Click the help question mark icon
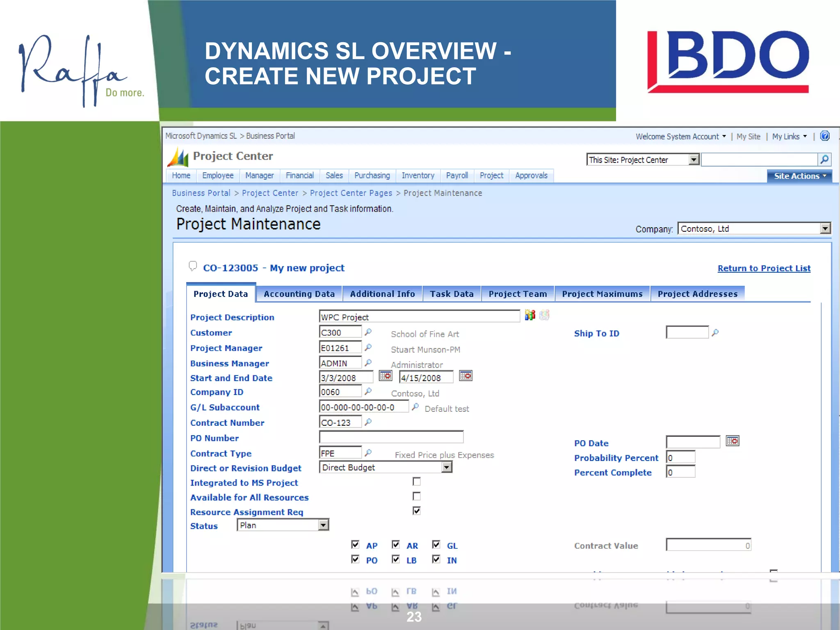The image size is (840, 630). (824, 136)
